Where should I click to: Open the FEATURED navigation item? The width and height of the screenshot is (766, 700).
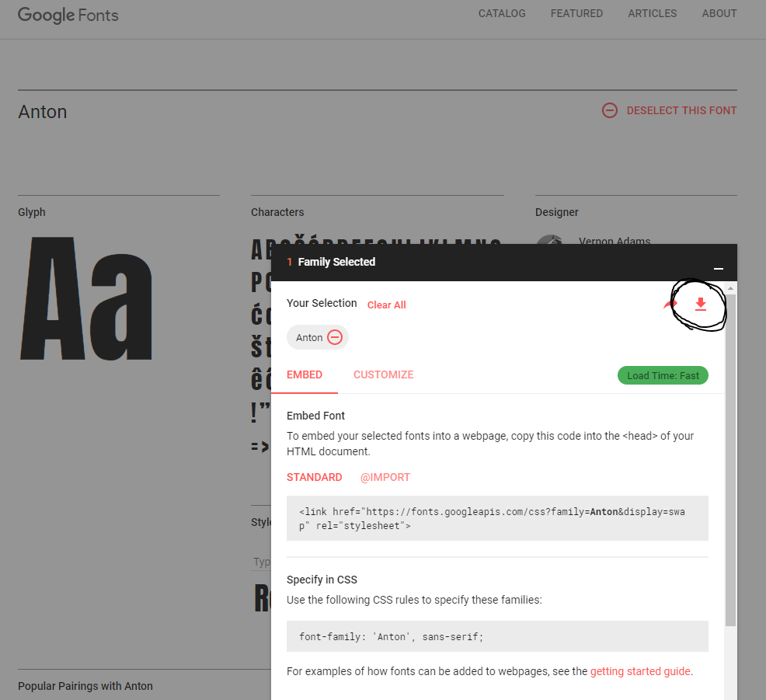point(576,14)
